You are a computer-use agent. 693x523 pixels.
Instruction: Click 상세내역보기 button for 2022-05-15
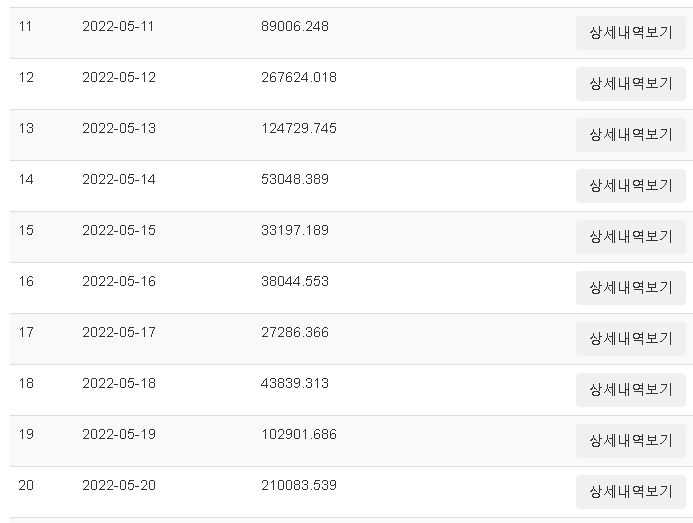pyautogui.click(x=631, y=237)
